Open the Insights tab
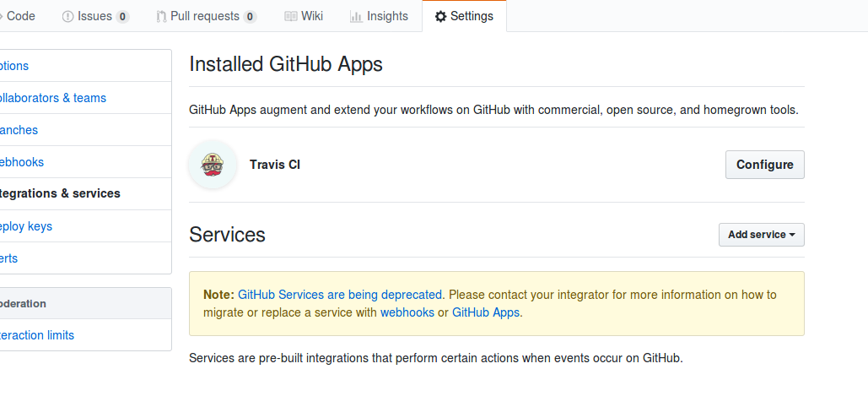Screen dimensions: 868x407 [x=380, y=16]
